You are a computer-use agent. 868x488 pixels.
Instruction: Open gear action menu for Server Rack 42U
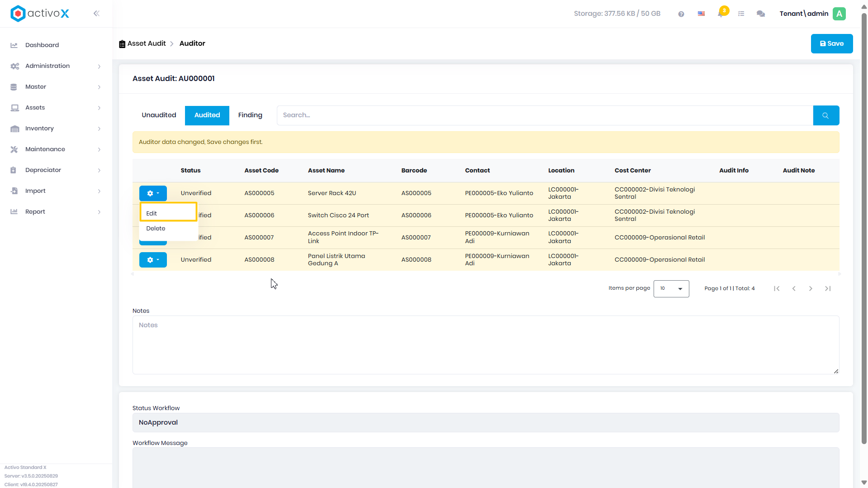[153, 193]
